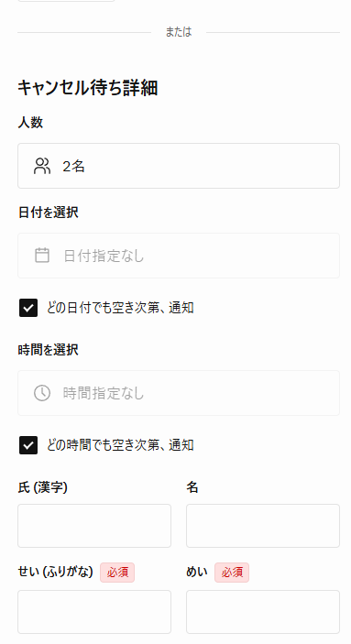Click the どの日付でも空き次第、通知 label text
351x644 pixels.
120,308
